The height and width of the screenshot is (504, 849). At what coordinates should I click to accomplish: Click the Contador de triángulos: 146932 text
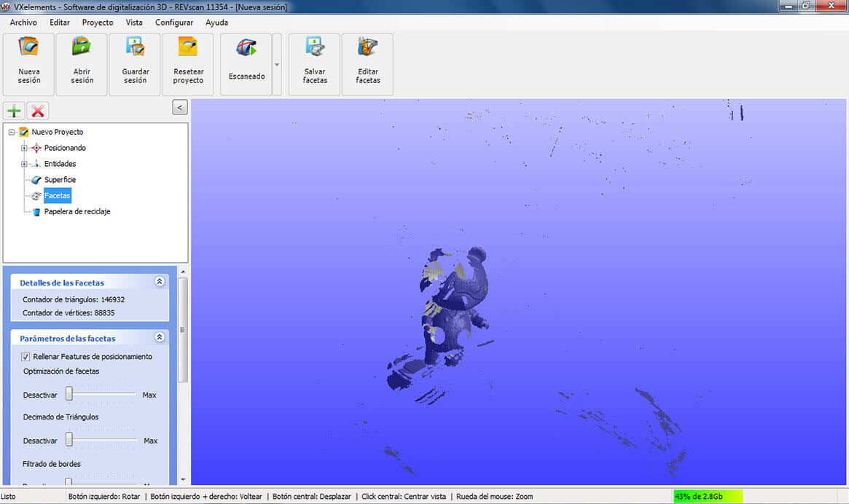pos(74,299)
